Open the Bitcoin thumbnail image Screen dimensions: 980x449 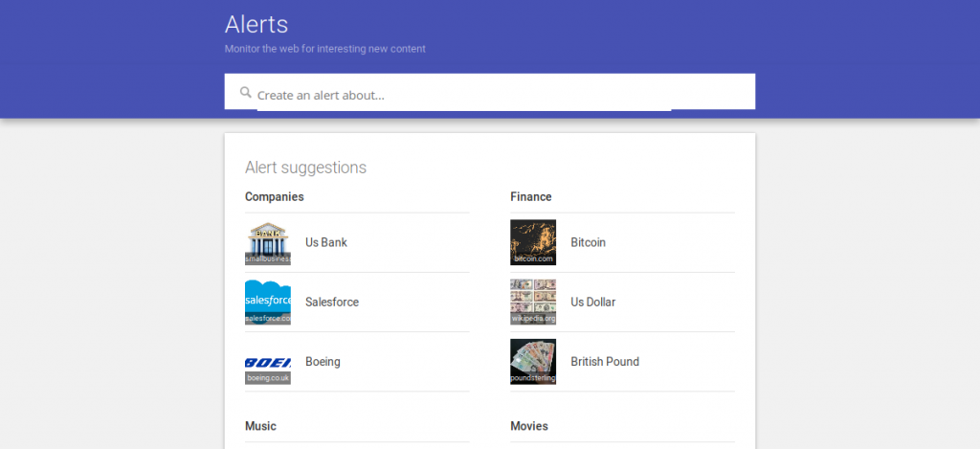[533, 242]
